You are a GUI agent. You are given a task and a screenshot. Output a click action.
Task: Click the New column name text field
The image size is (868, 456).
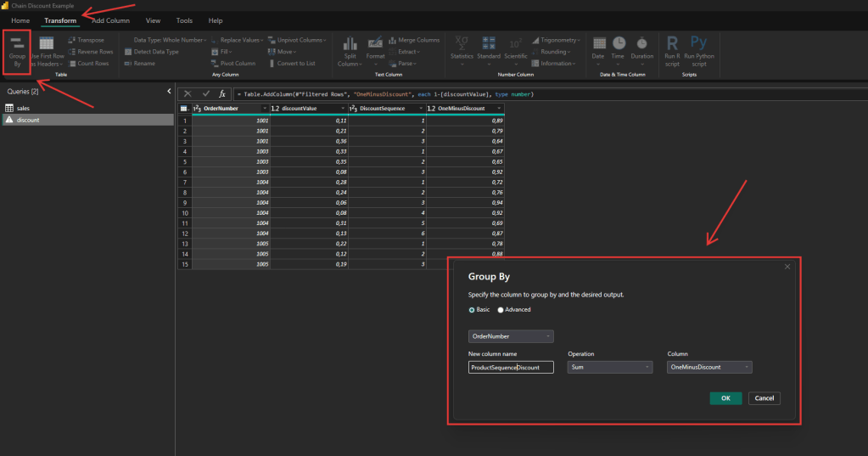coord(511,367)
